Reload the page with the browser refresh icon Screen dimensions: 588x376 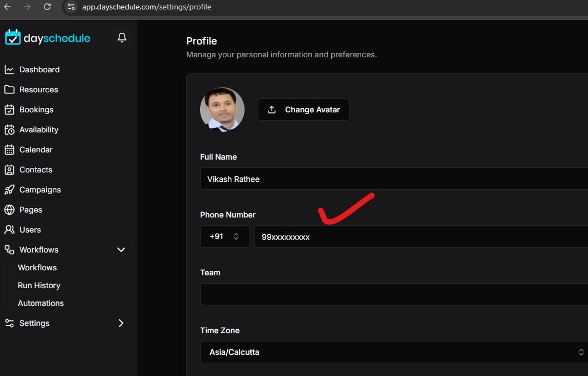[x=47, y=7]
